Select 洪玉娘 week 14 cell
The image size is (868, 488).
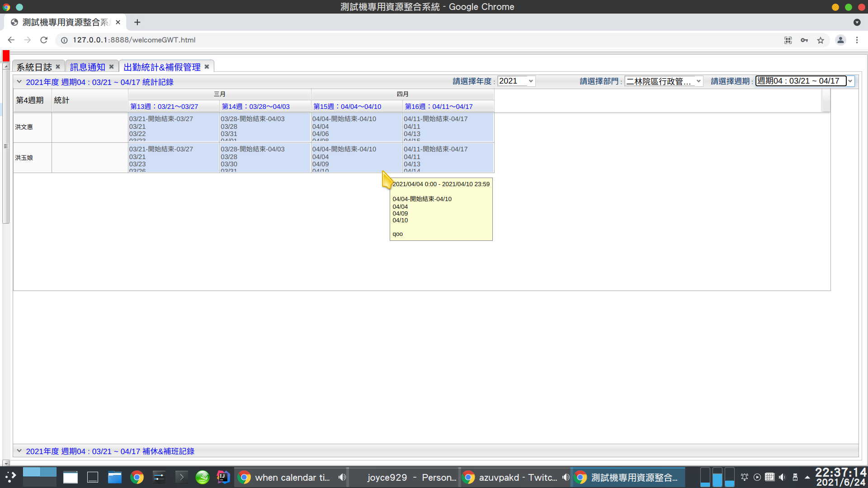pyautogui.click(x=265, y=157)
